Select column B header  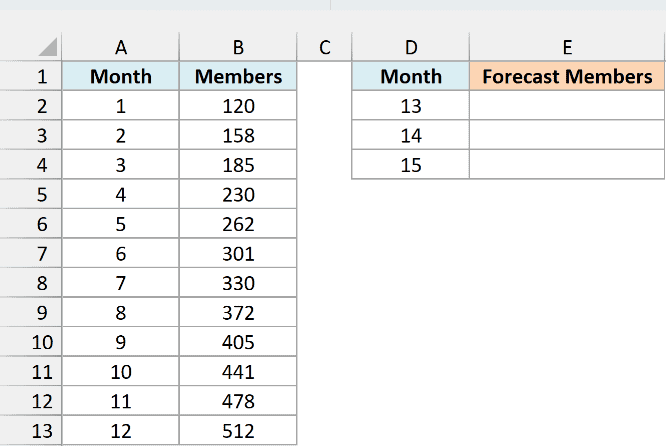[x=238, y=47]
